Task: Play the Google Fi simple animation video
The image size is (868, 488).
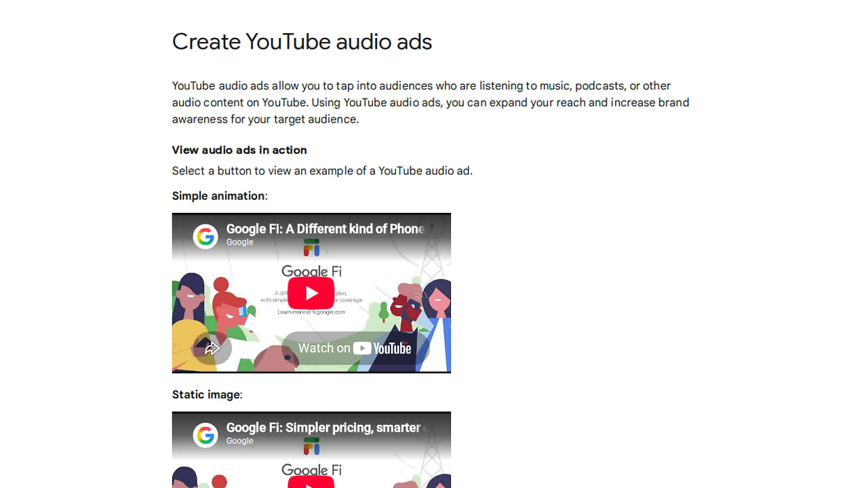Action: [311, 293]
